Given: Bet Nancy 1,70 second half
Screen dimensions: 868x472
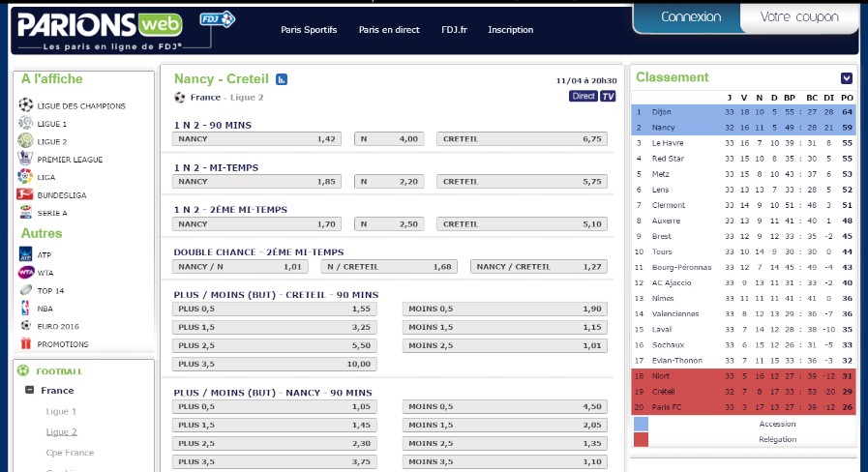Looking at the screenshot, I should (x=256, y=224).
